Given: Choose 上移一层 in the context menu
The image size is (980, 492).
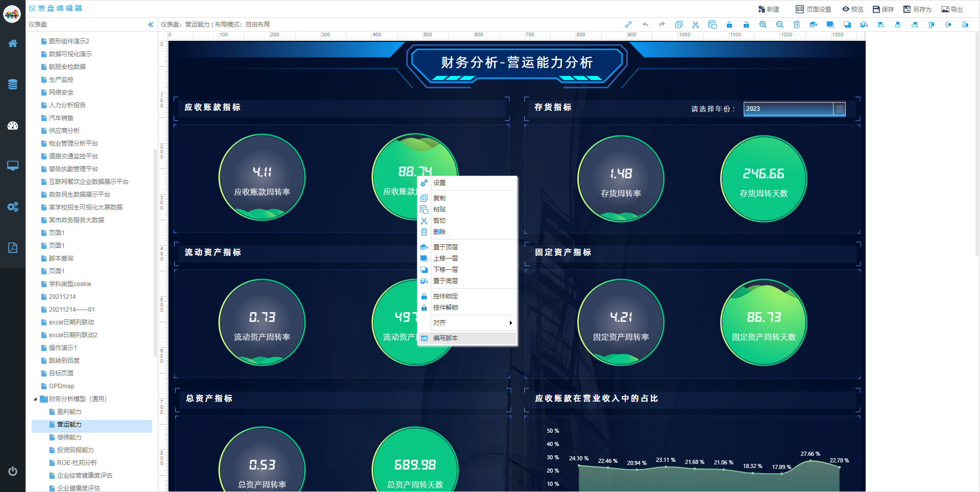Looking at the screenshot, I should click(x=468, y=259).
